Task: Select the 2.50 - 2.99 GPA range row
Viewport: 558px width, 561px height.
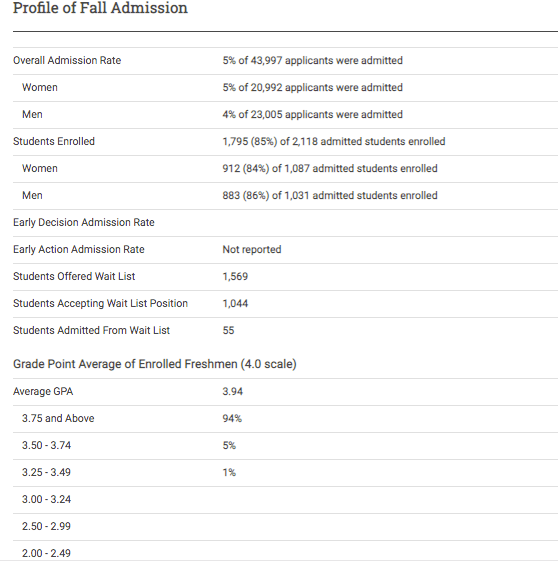Action: [x=285, y=527]
